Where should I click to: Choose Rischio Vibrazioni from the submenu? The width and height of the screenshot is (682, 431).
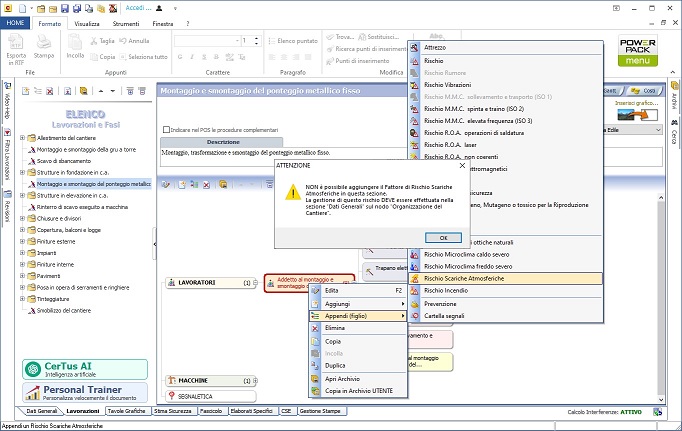pyautogui.click(x=446, y=86)
